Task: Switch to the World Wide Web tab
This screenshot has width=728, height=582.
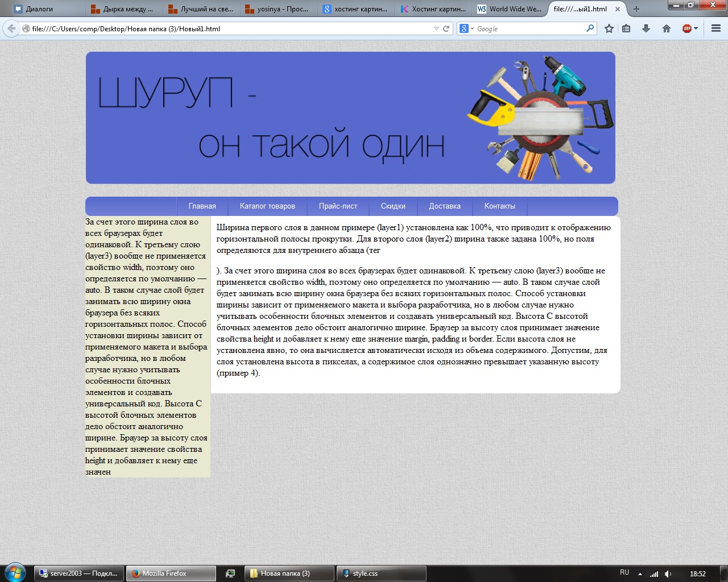Action: coord(509,9)
